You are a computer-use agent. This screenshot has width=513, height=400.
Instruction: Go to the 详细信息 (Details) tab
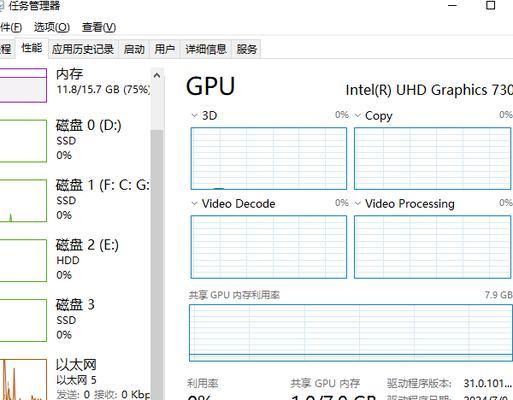[206, 49]
